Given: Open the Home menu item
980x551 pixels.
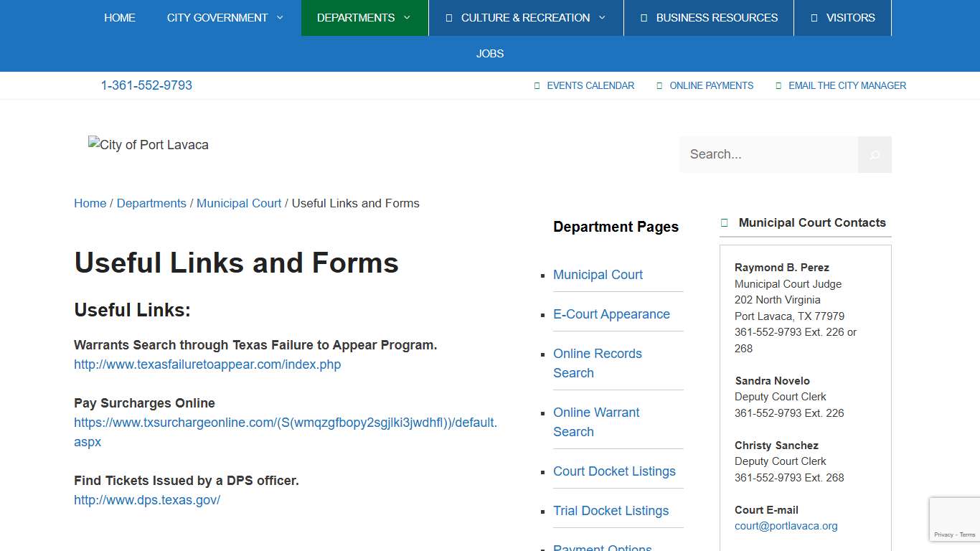Looking at the screenshot, I should point(120,17).
